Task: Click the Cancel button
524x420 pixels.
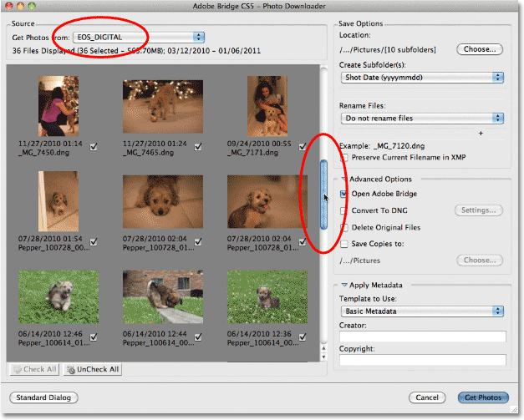Action: click(427, 397)
